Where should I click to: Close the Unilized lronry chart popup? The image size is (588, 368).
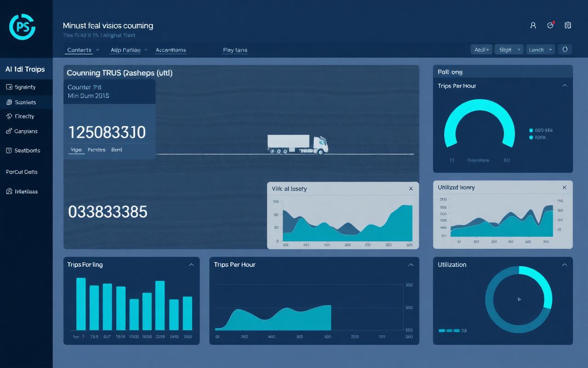point(564,188)
